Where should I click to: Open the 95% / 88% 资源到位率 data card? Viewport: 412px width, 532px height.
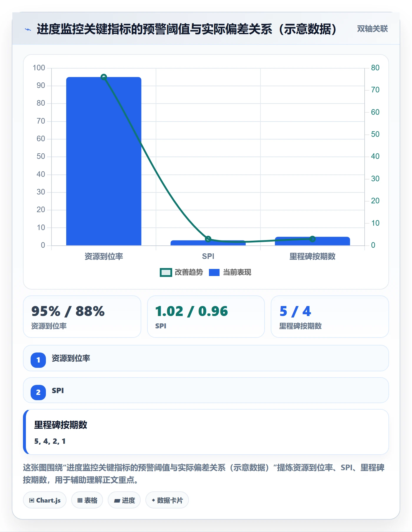pyautogui.click(x=82, y=317)
